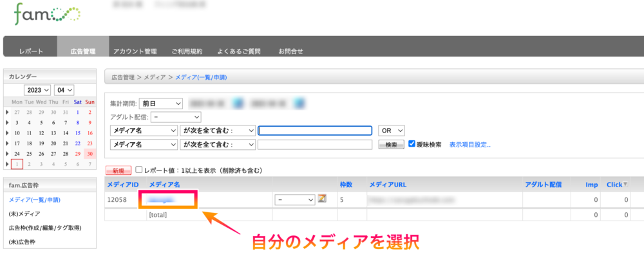Open the year 2023 dropdown
This screenshot has height=256, width=644.
(x=37, y=90)
